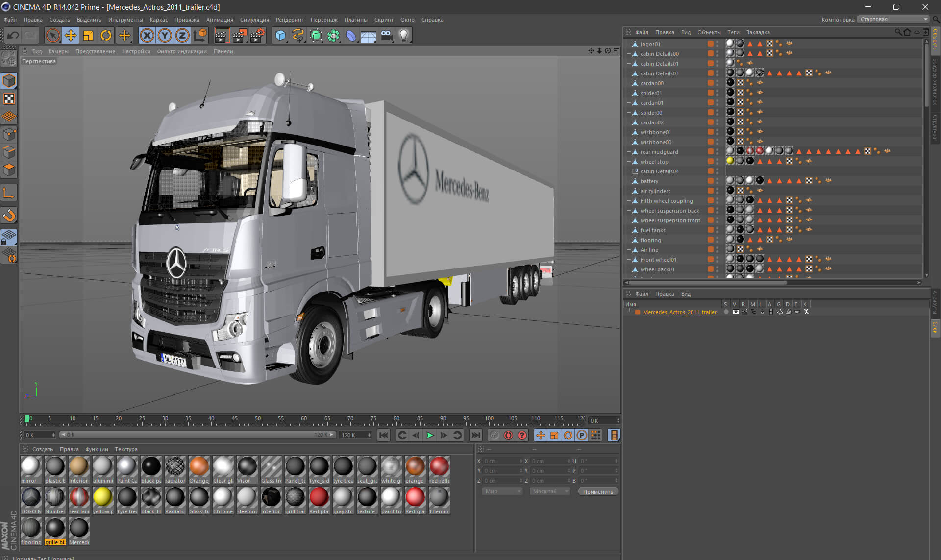This screenshot has width=941, height=560.
Task: Enable Texture mode in left sidebar
Action: 9,99
